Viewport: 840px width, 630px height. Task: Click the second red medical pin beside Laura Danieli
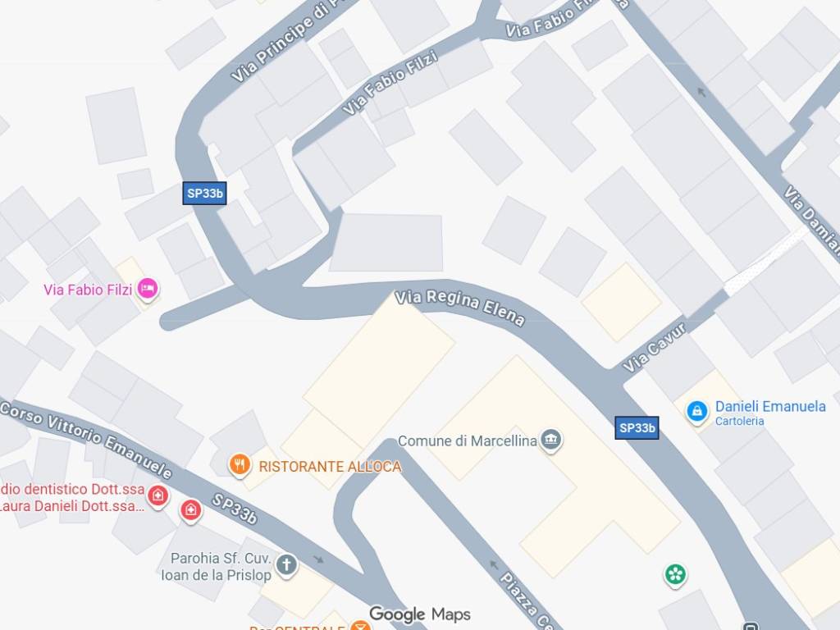coord(190,510)
